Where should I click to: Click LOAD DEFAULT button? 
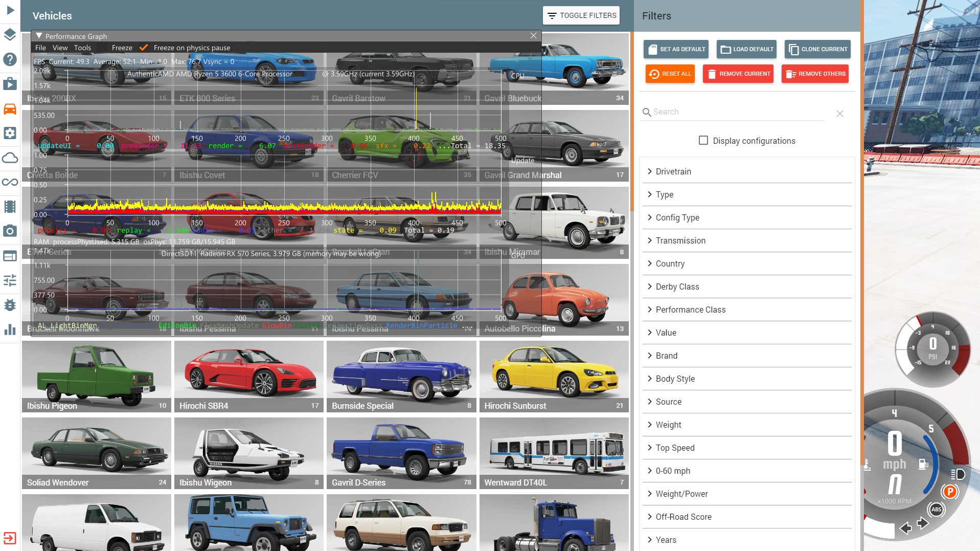[746, 49]
